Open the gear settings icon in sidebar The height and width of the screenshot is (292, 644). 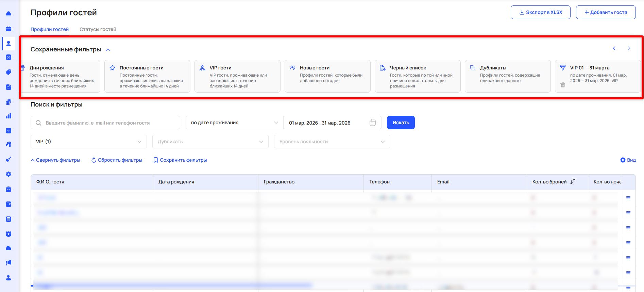9,174
